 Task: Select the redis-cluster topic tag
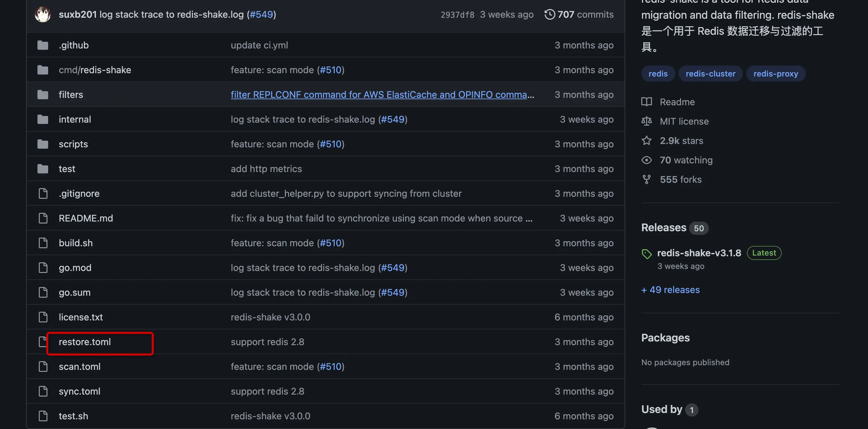tap(710, 74)
